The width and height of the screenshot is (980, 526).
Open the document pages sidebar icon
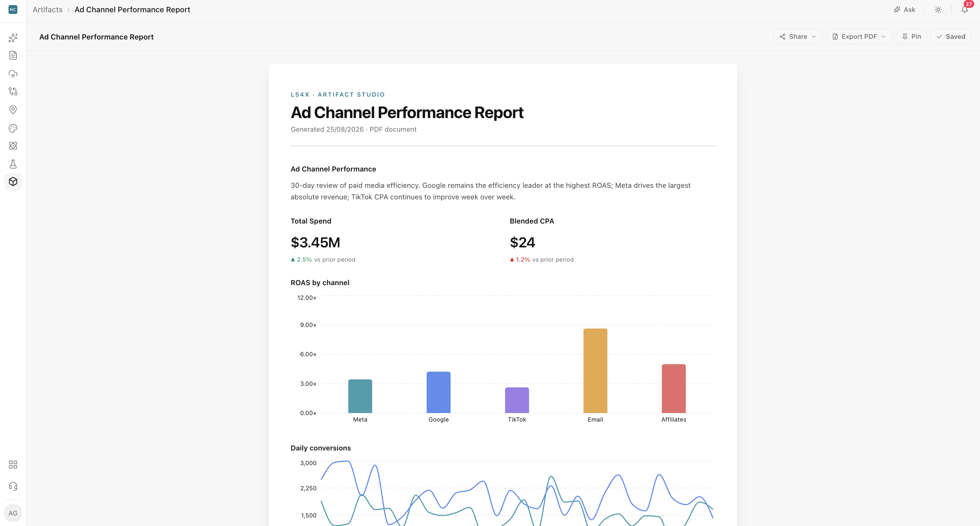13,55
